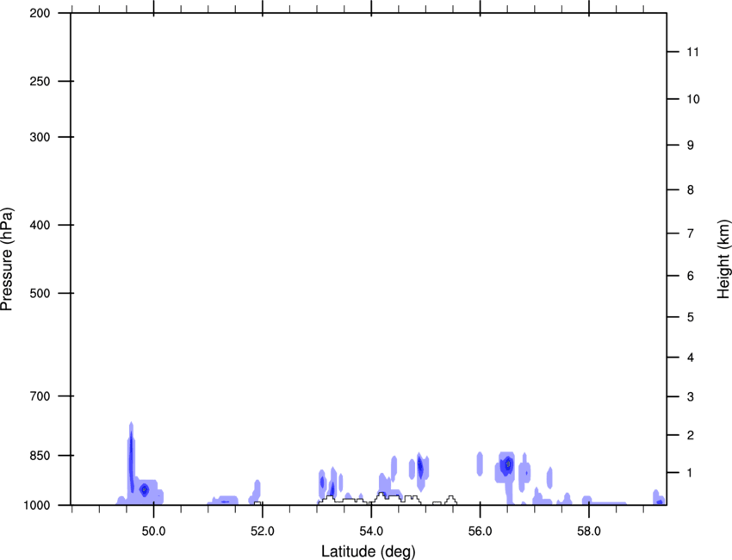Click the 58.0 latitude tick label
732x560 pixels.
pyautogui.click(x=589, y=532)
